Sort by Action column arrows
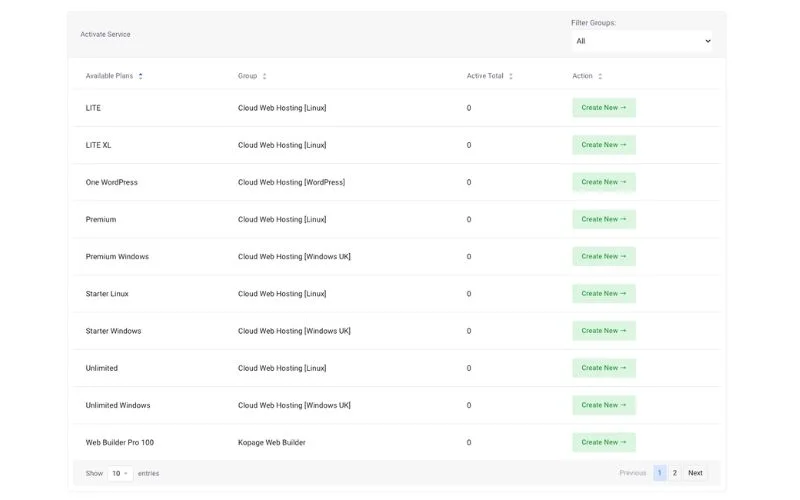This screenshot has width=800, height=500. 600,76
